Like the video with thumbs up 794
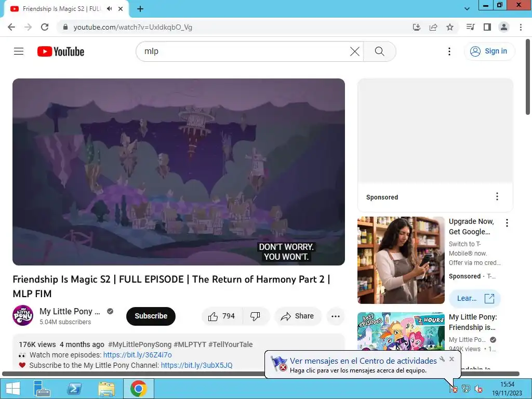 222,316
